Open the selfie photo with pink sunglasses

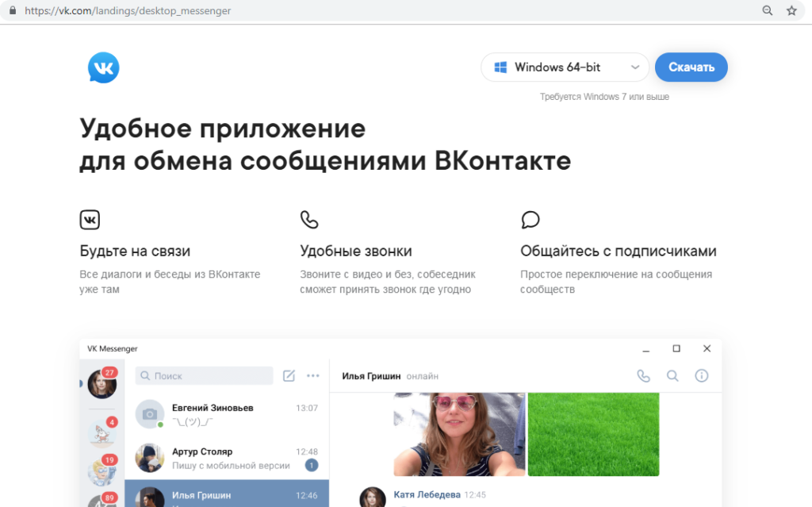pos(459,434)
